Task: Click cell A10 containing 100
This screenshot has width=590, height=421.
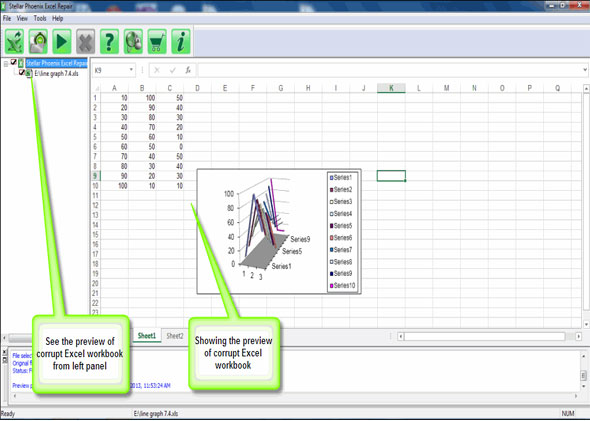Action: 114,186
